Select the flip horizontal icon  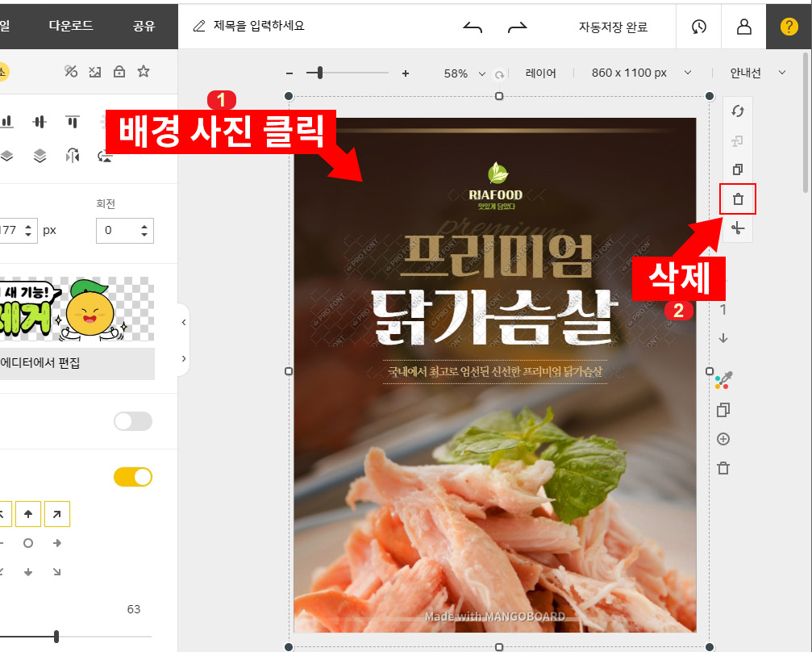[73, 156]
